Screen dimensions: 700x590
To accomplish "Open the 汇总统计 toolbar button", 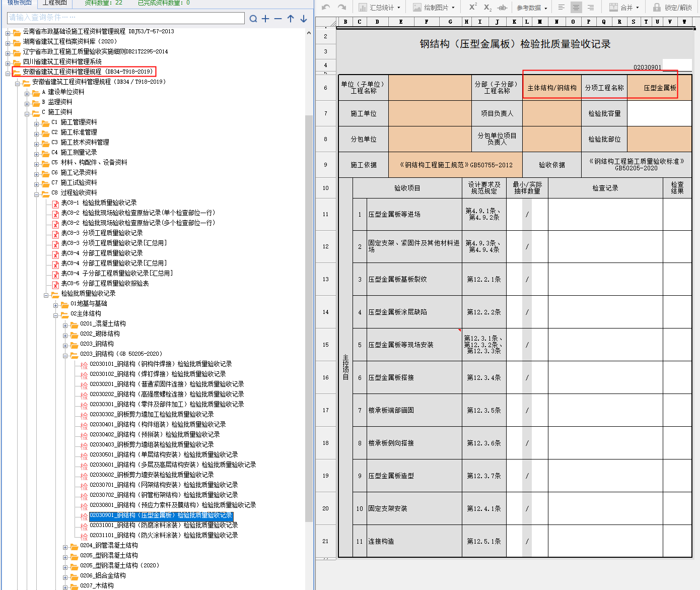I will click(379, 8).
